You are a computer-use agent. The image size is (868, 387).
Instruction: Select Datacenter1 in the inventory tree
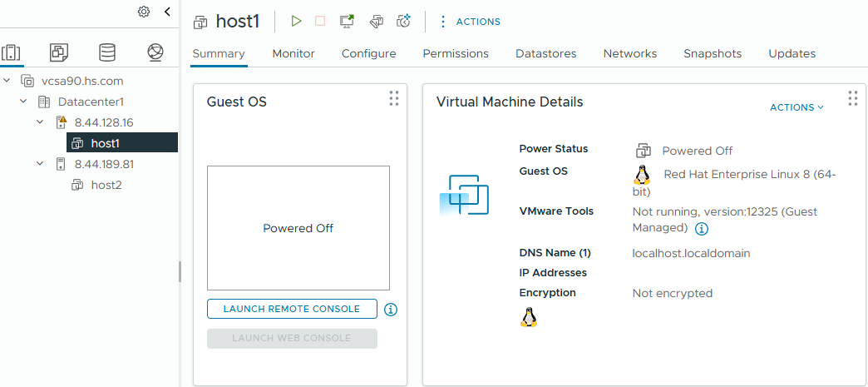[91, 102]
